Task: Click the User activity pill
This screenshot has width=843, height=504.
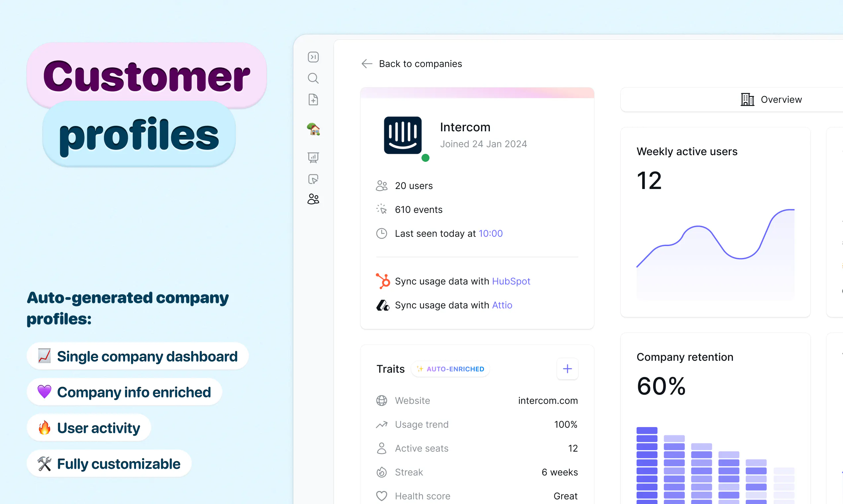Action: click(89, 428)
